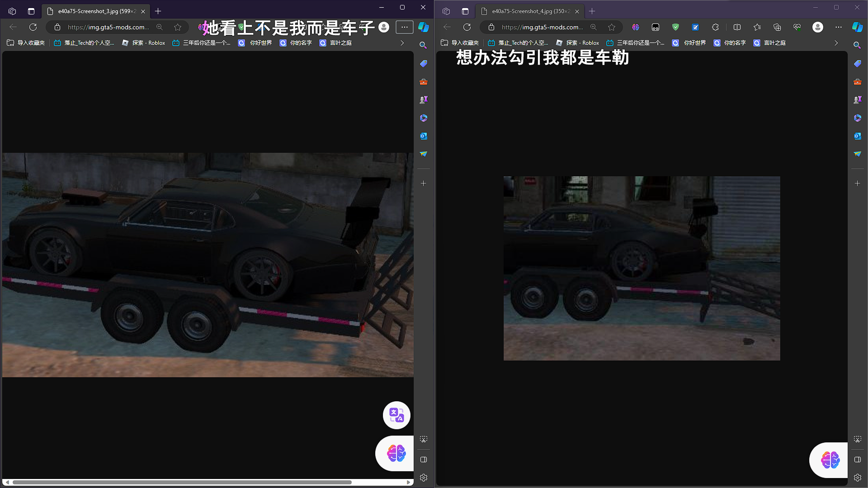868x488 pixels.
Task: Expand bookmarks overflow chevron in left window
Action: (402, 43)
